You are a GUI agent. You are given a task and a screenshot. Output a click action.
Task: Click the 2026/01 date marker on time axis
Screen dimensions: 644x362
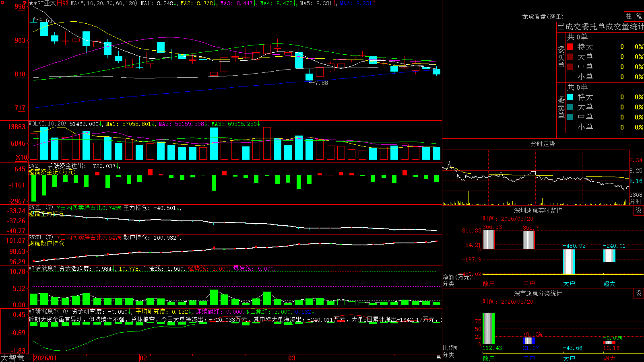45,358
